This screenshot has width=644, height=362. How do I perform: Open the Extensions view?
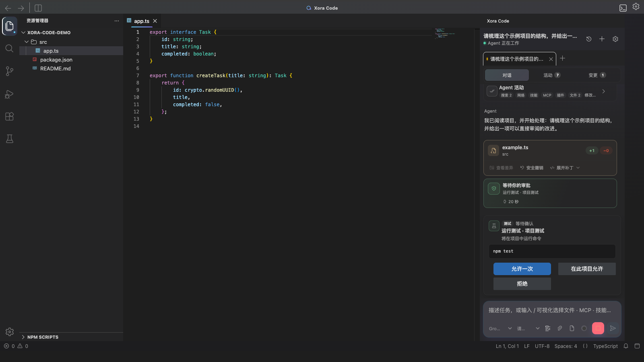click(10, 117)
